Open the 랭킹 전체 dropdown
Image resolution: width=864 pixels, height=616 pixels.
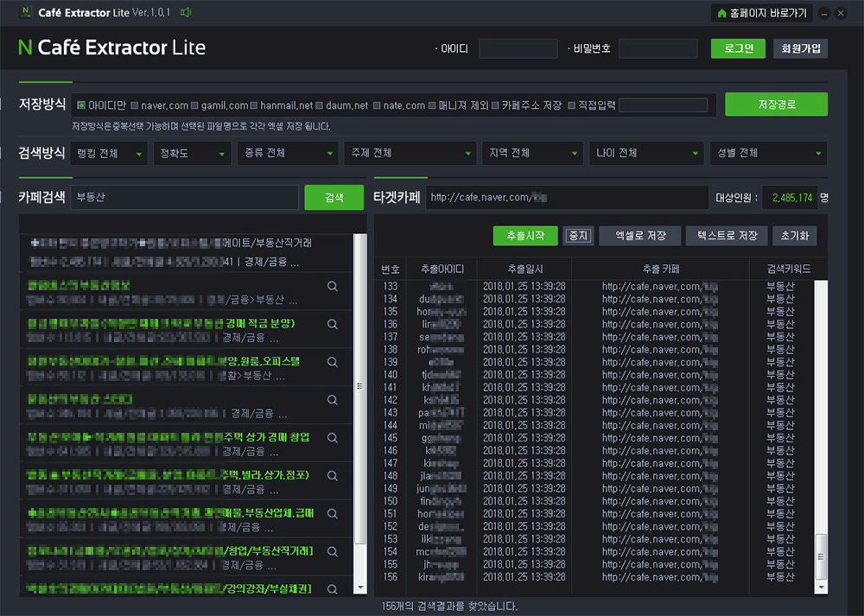coord(109,153)
